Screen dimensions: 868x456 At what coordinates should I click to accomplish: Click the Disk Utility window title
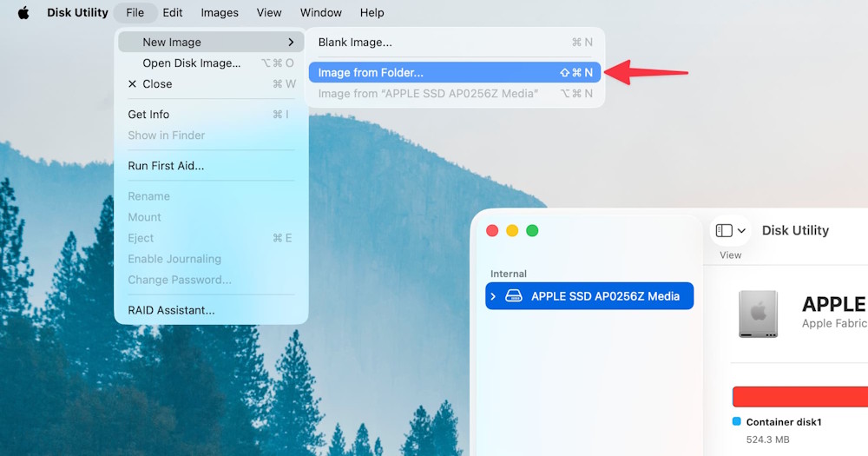pyautogui.click(x=795, y=230)
